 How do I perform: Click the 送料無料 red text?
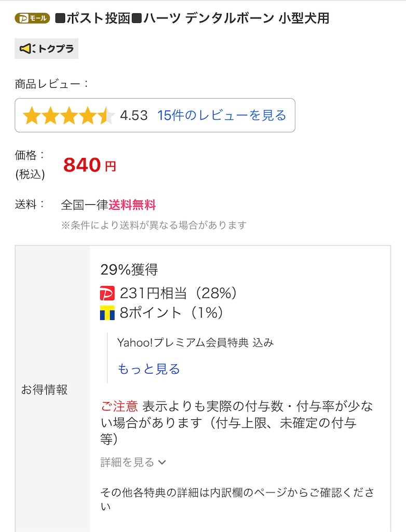pos(132,205)
